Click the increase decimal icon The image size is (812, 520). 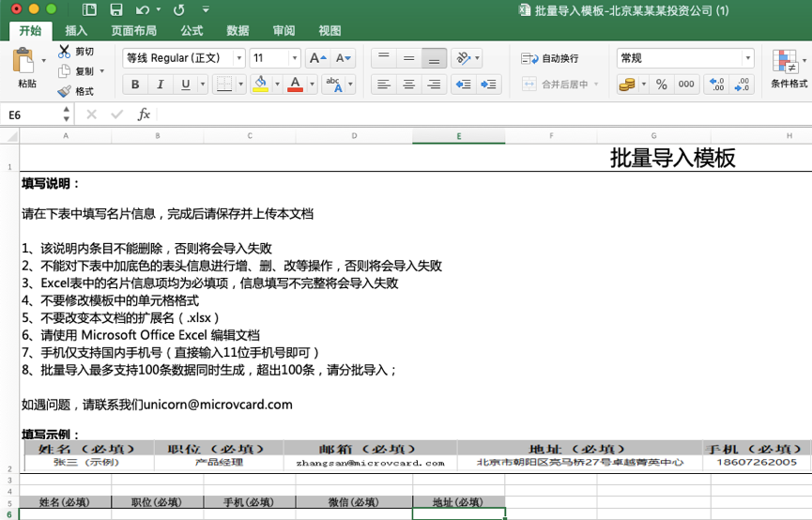click(x=716, y=84)
